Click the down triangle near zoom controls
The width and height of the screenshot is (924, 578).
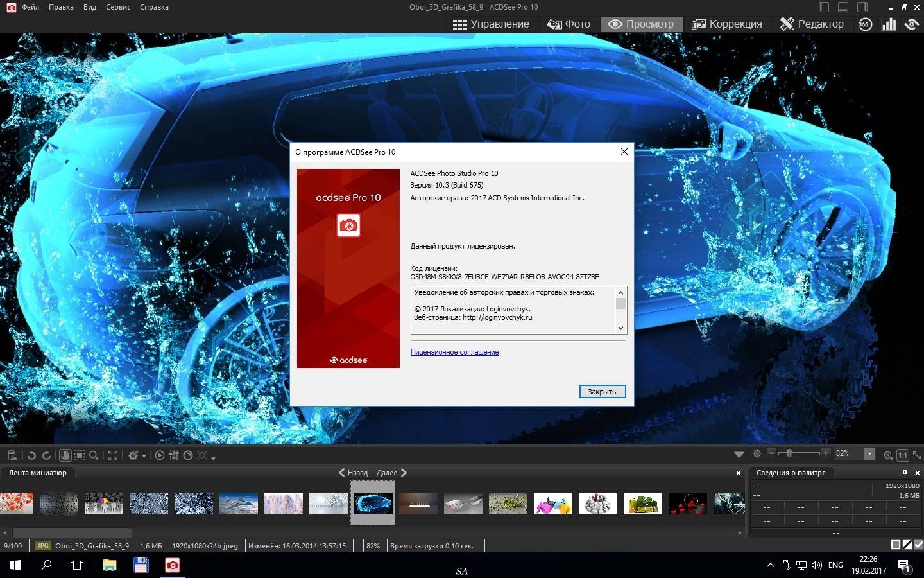739,455
